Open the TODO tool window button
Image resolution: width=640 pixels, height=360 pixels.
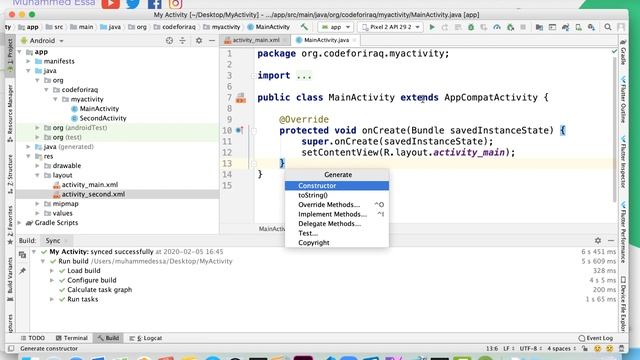pos(33,338)
